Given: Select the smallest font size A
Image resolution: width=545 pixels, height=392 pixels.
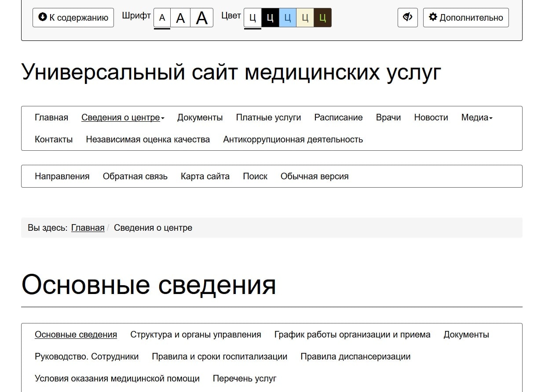Looking at the screenshot, I should [x=162, y=18].
